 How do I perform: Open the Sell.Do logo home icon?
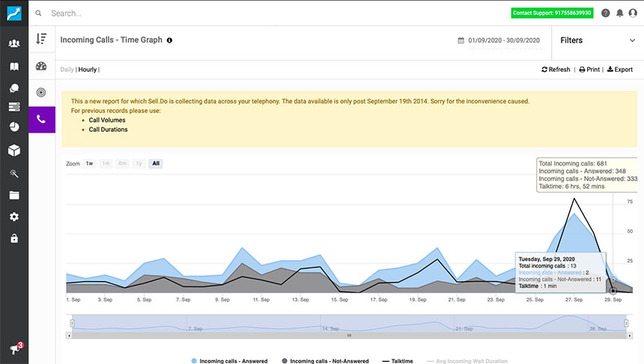[14, 13]
